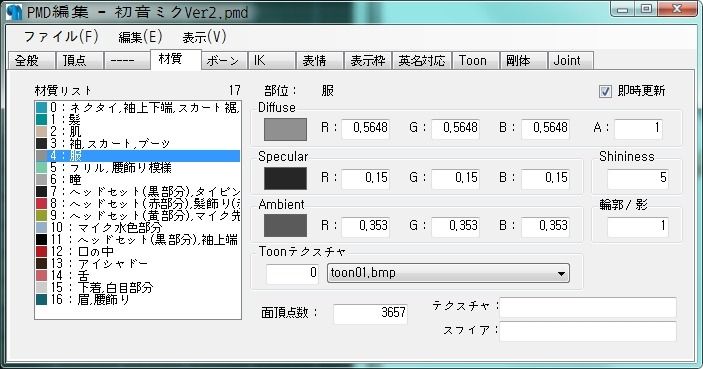Switch to the IK tab
Viewport: 703px width, 369px height.
coord(272,61)
